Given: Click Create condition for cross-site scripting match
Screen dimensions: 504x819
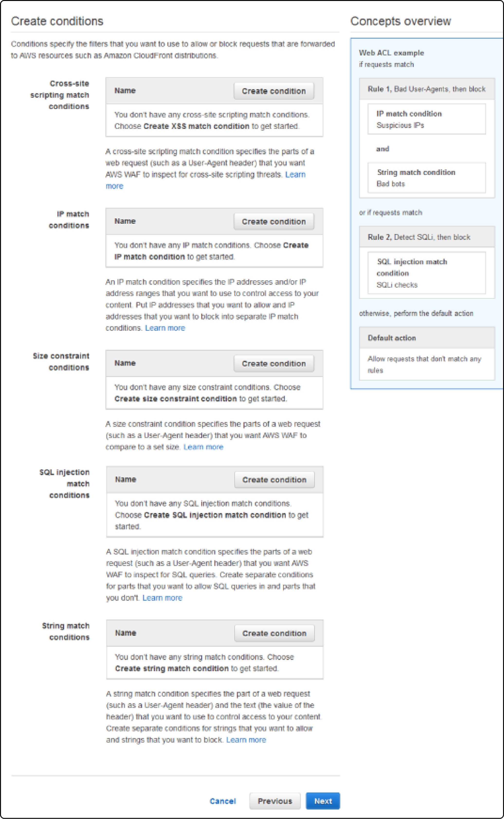Looking at the screenshot, I should (274, 91).
